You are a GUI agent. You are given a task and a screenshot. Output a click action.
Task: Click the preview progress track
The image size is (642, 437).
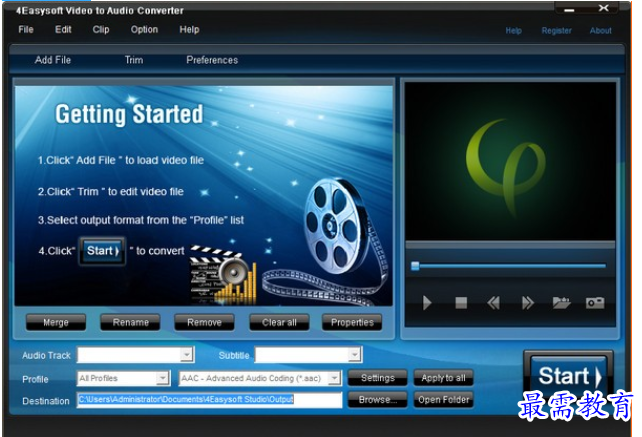[511, 266]
